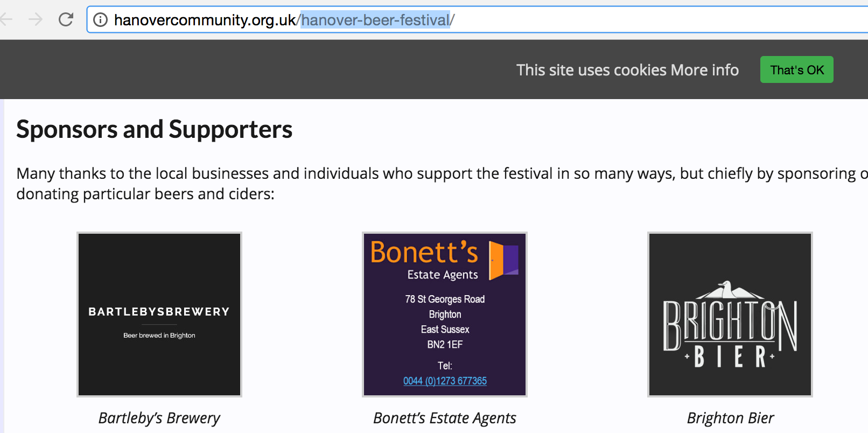Click Bonett's phone number link
868x433 pixels.
[445, 381]
